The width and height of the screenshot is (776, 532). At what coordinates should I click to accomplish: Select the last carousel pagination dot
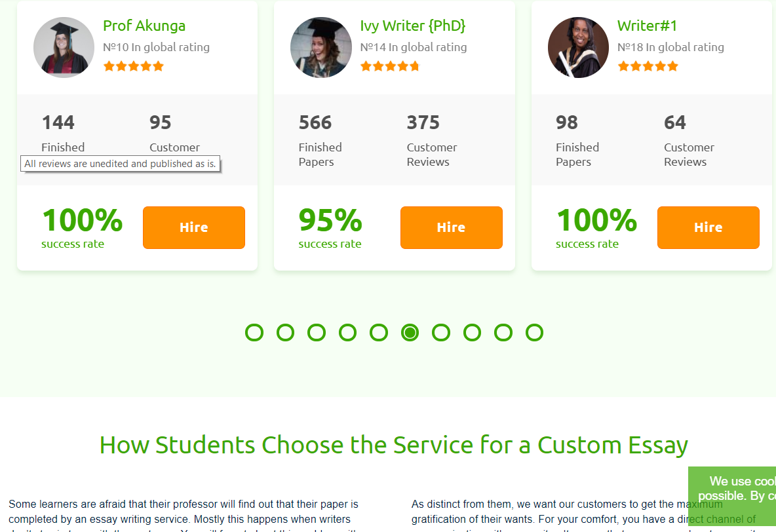(535, 333)
